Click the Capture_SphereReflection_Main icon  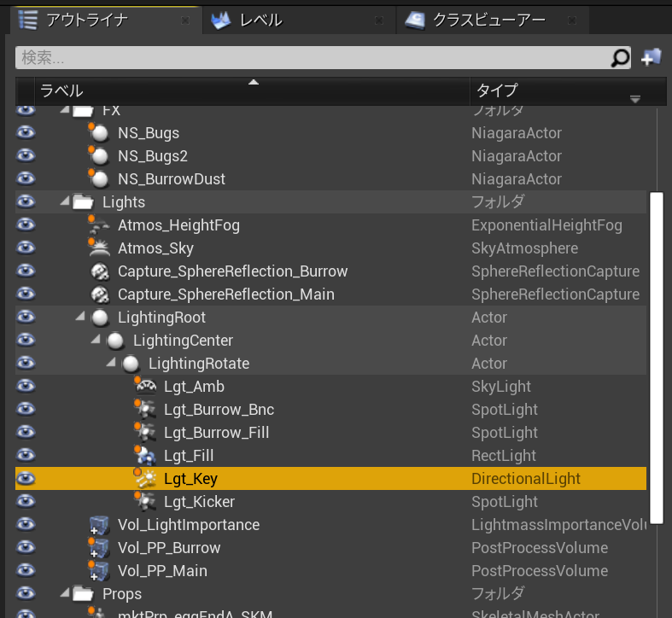100,294
